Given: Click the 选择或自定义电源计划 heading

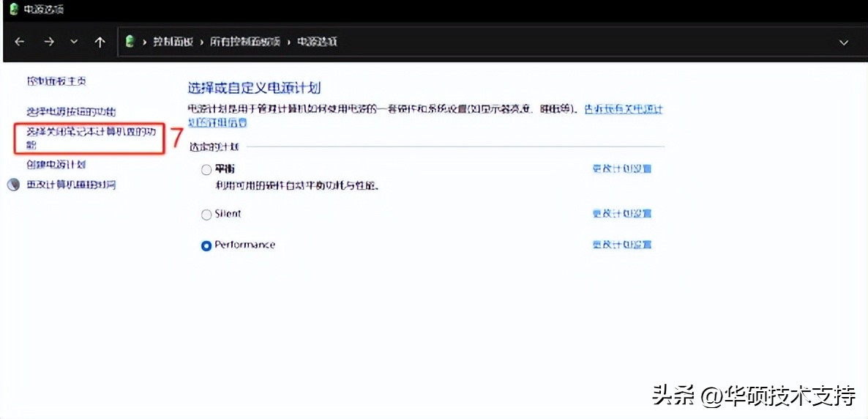Looking at the screenshot, I should click(x=255, y=88).
